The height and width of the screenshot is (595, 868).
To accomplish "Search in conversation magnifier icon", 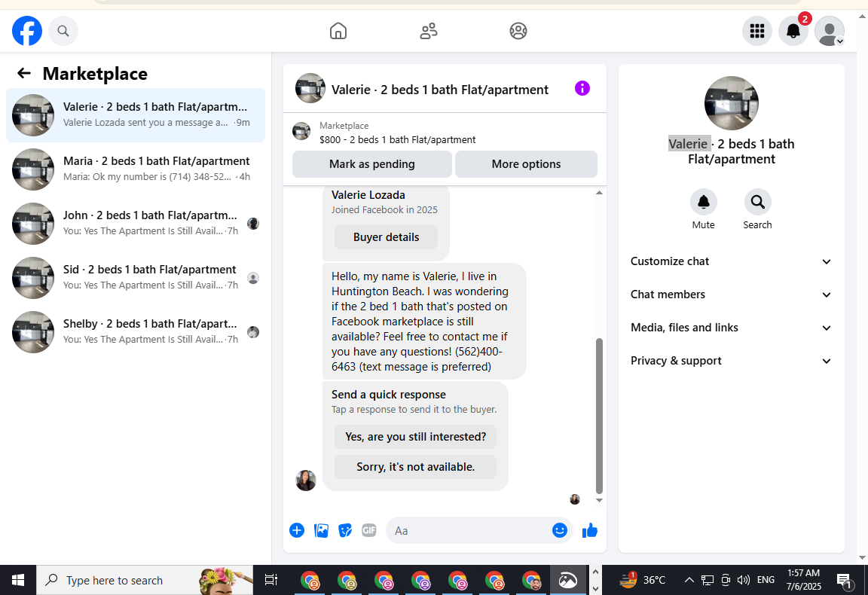I will click(757, 202).
